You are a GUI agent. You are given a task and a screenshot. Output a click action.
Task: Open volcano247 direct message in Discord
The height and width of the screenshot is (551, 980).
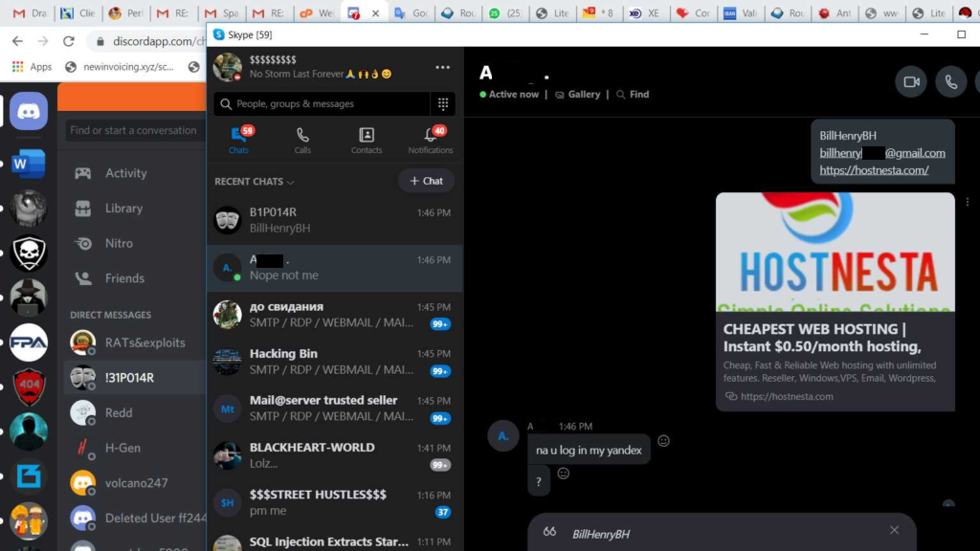134,482
